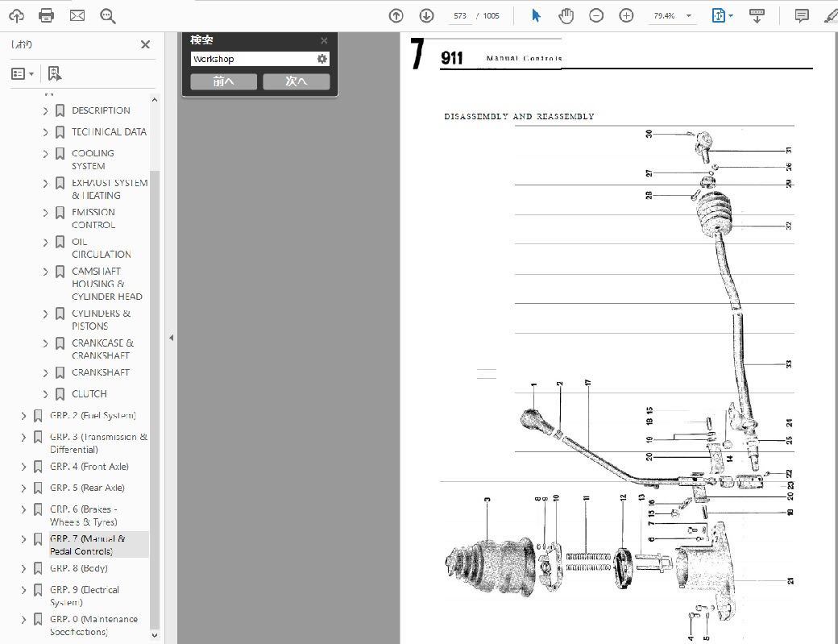Viewport: 838px width, 644px height.
Task: Select the hand pan tool
Action: [x=566, y=16]
